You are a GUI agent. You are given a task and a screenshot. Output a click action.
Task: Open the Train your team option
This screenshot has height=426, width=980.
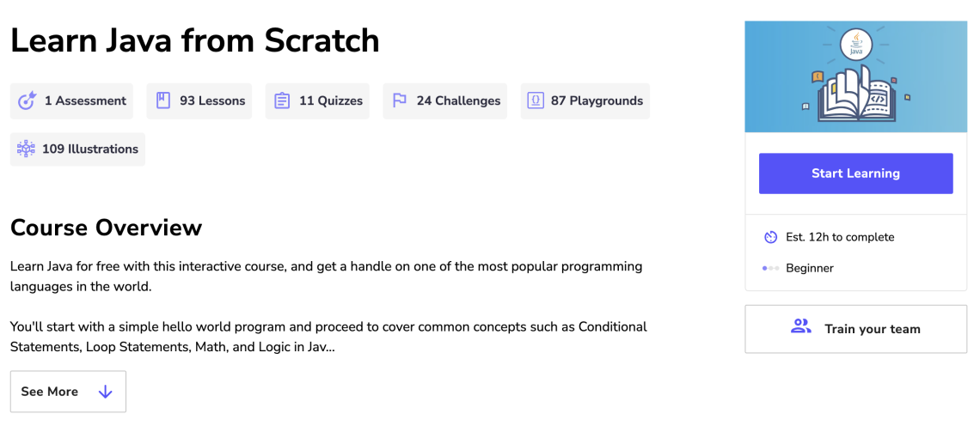855,329
